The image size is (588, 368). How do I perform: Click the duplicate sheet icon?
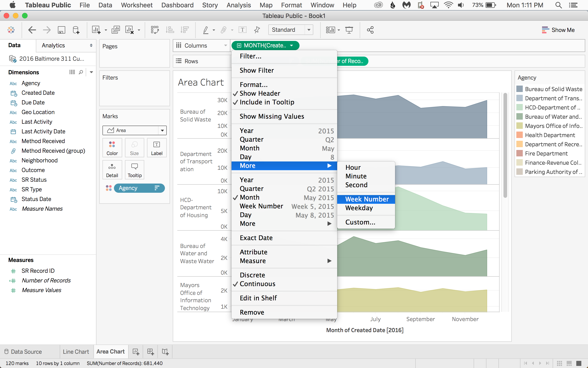pyautogui.click(x=116, y=30)
